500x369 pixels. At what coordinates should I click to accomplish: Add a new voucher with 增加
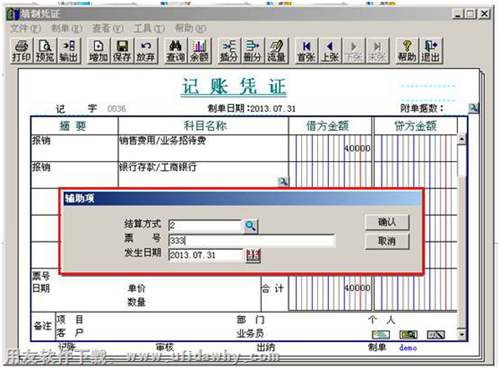pos(98,51)
